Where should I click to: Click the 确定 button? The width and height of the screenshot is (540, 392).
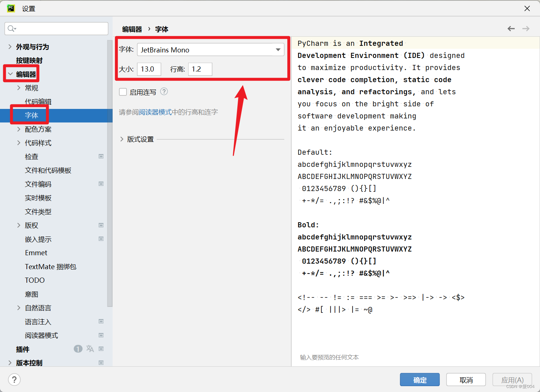point(420,380)
